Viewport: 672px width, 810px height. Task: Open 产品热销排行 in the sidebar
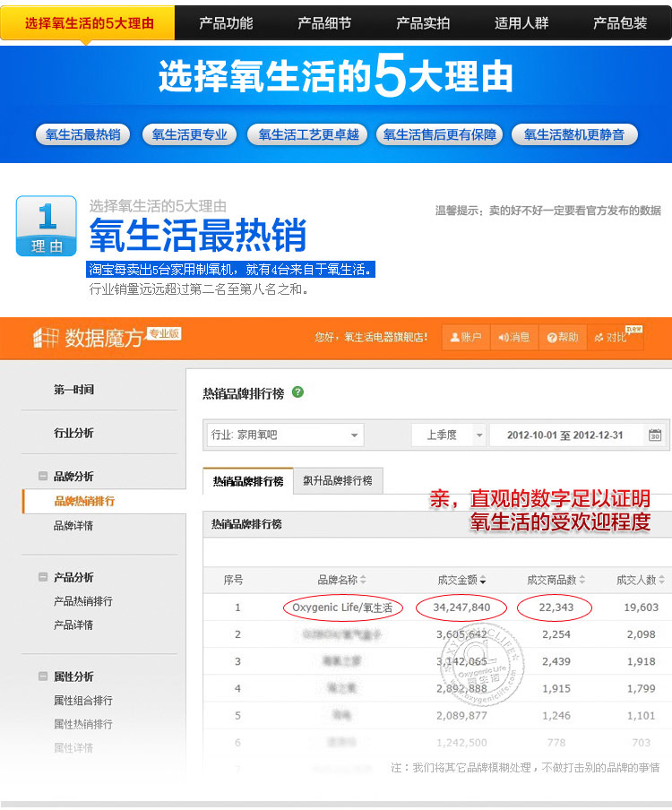pyautogui.click(x=83, y=601)
